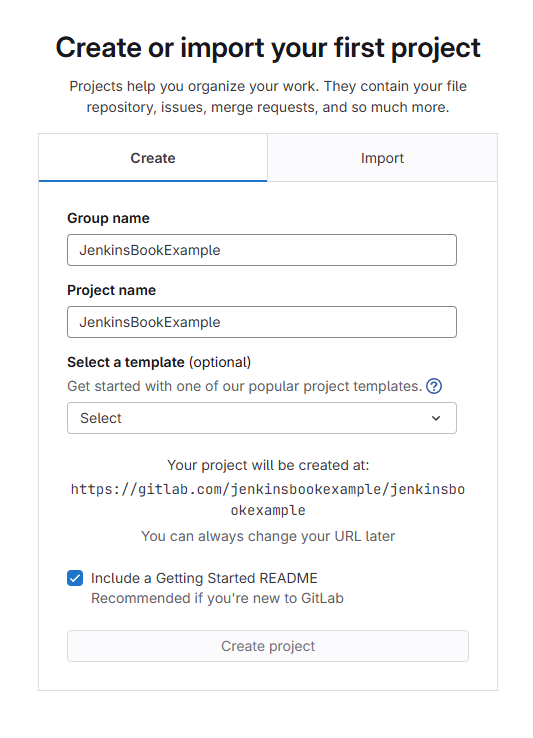Click into the Group name input field
This screenshot has width=533, height=738.
click(x=262, y=250)
